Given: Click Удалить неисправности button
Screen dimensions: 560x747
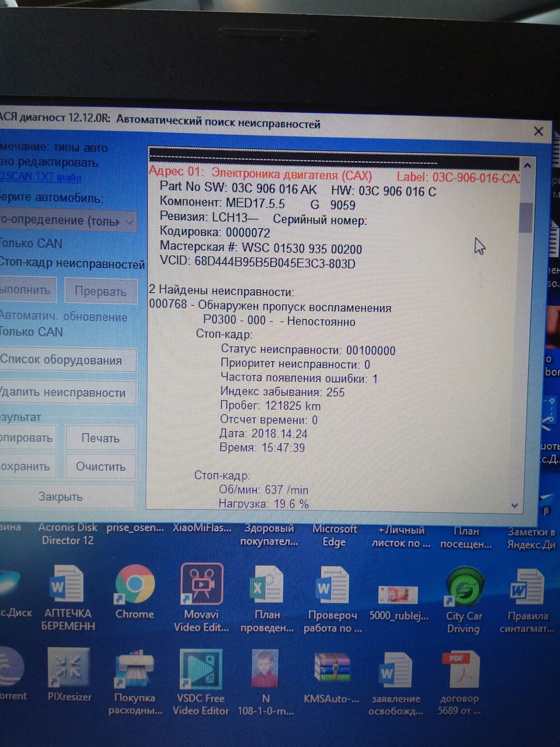Looking at the screenshot, I should [x=67, y=393].
